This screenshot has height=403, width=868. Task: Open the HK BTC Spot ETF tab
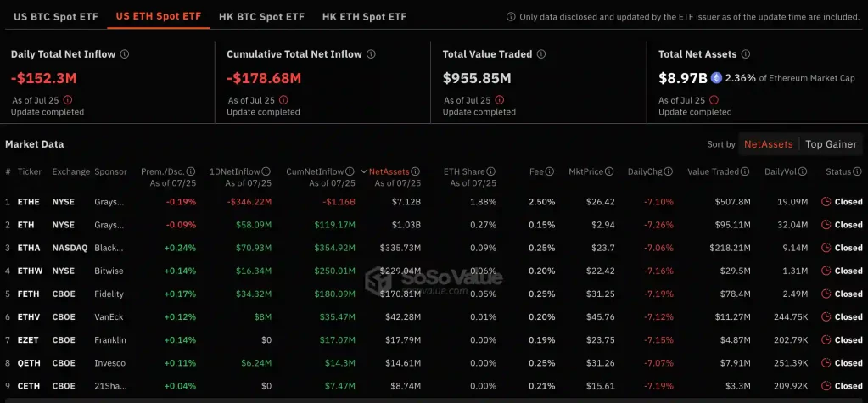(262, 17)
